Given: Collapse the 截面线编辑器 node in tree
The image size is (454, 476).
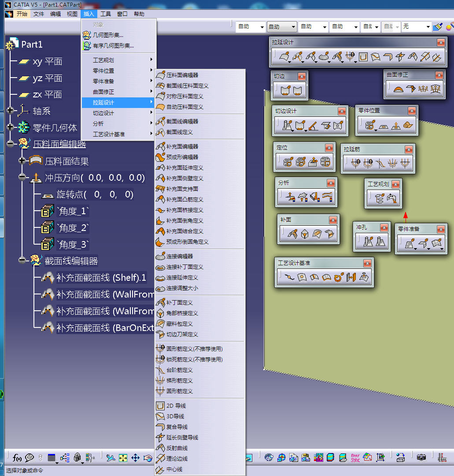Looking at the screenshot, I should click(22, 260).
